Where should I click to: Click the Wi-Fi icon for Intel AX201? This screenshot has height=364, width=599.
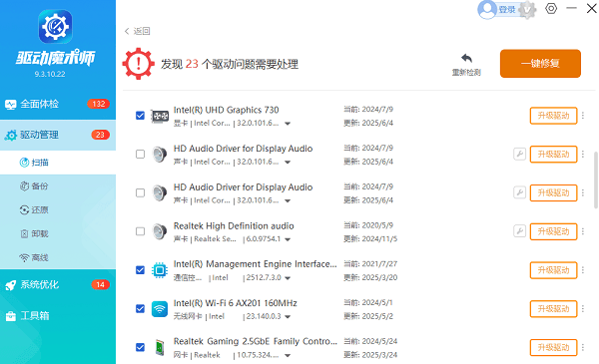(160, 309)
